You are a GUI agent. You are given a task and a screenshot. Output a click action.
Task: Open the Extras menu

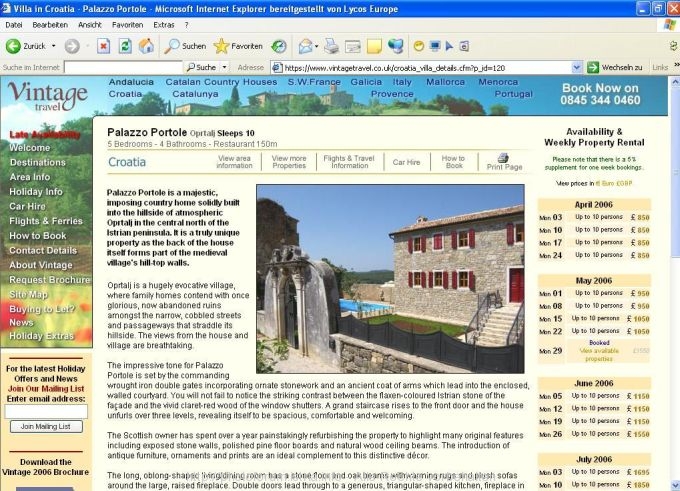[x=164, y=25]
